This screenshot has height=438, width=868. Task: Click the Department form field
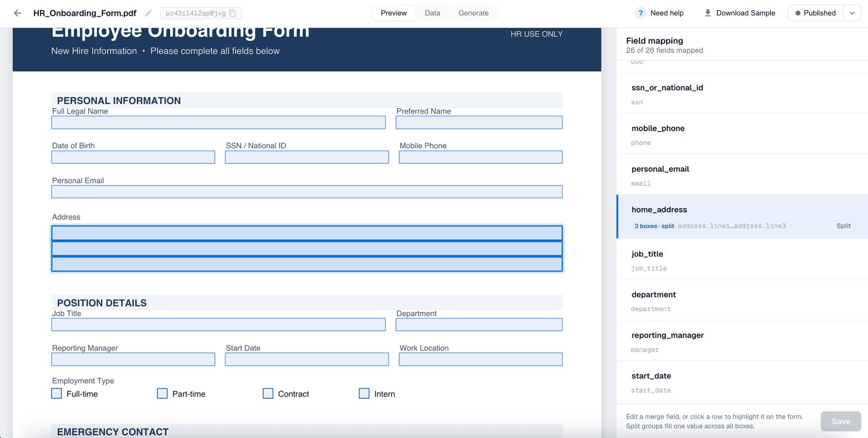[x=479, y=325]
